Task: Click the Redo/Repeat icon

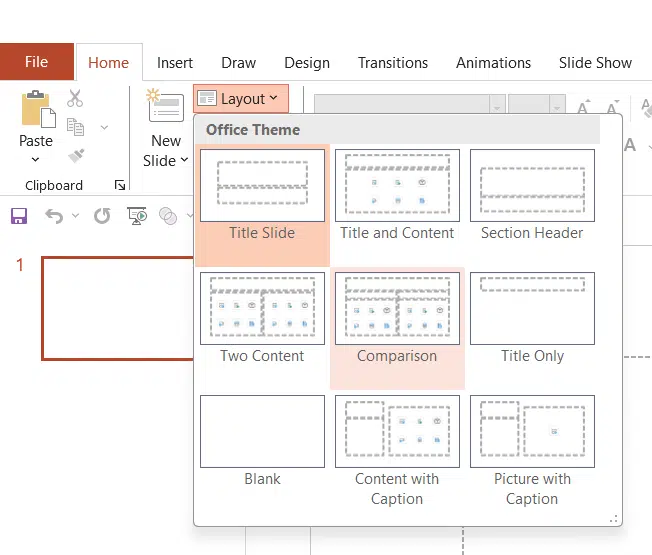Action: [102, 216]
